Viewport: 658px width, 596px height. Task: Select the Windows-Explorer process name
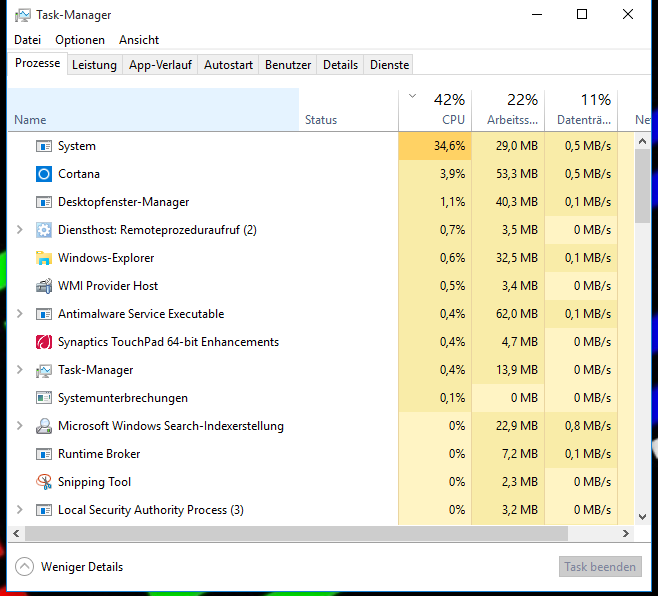tap(106, 258)
